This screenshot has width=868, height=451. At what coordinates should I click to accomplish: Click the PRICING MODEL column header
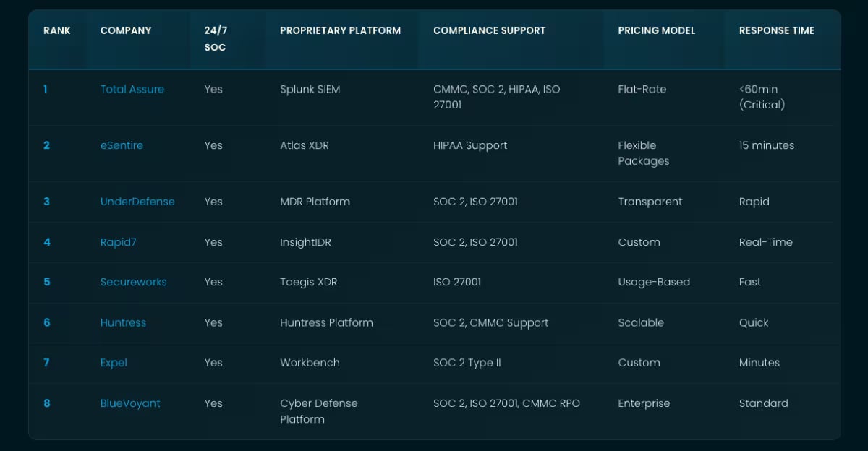(x=656, y=30)
